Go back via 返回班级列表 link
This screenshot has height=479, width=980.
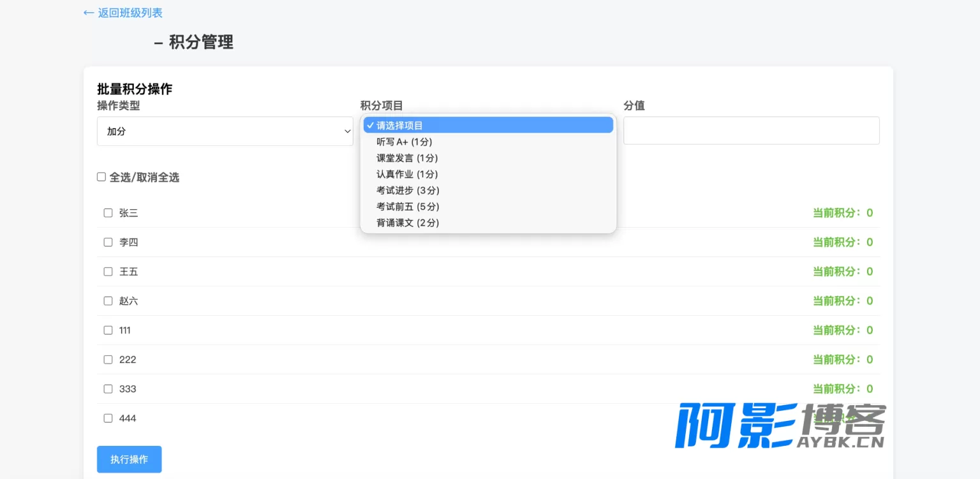coord(123,13)
